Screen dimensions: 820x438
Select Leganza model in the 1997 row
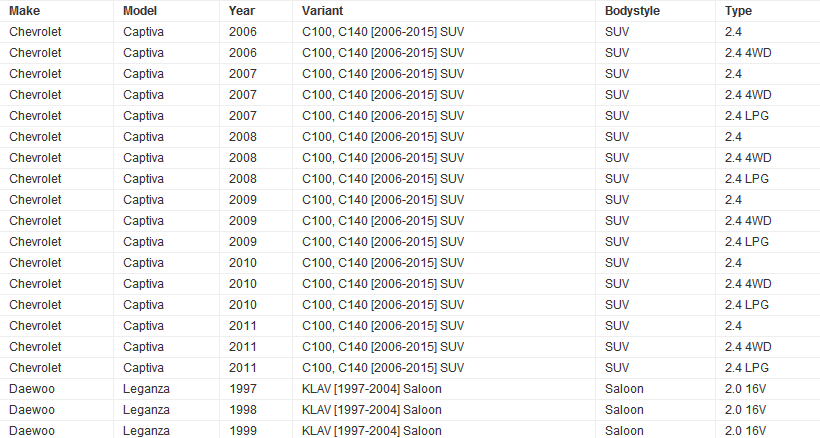pos(149,388)
